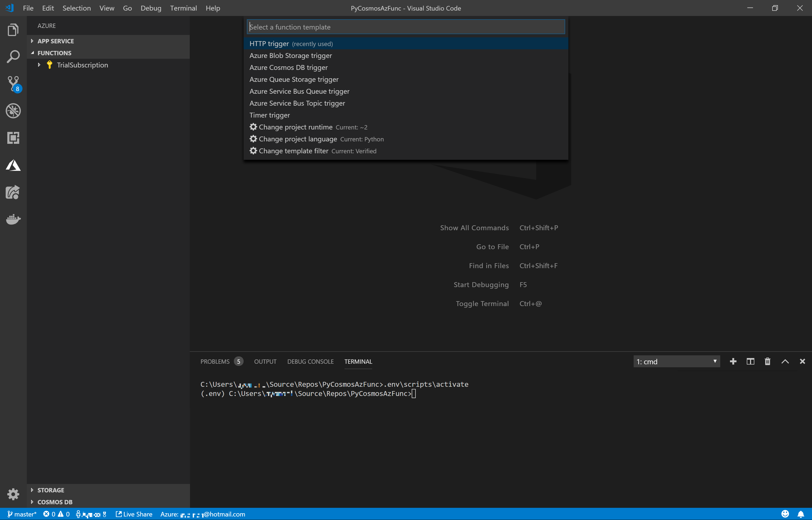Screen dimensions: 812x520
Task: Open the terminal selector dropdown '1: cmd'
Action: click(x=676, y=362)
